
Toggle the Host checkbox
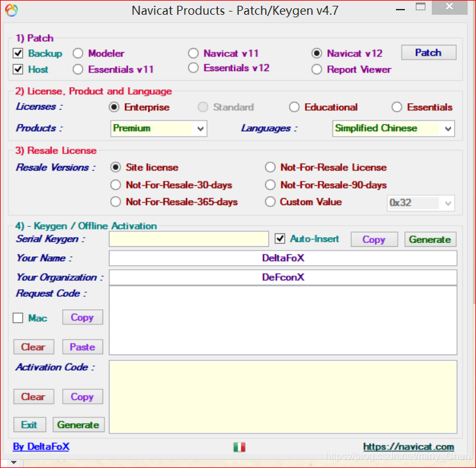coord(18,69)
